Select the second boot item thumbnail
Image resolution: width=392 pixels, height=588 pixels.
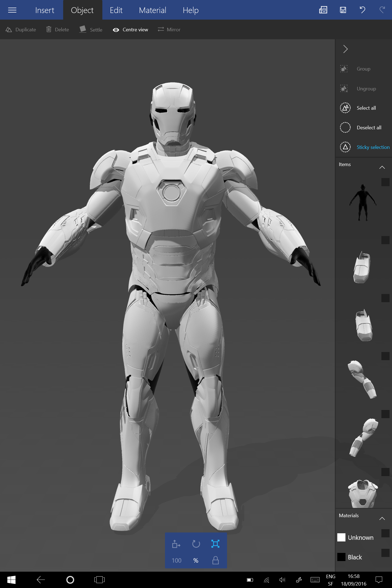364,325
